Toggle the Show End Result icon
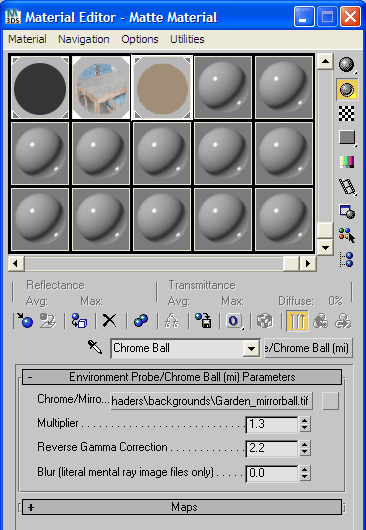This screenshot has height=530, width=366. pos(297,320)
